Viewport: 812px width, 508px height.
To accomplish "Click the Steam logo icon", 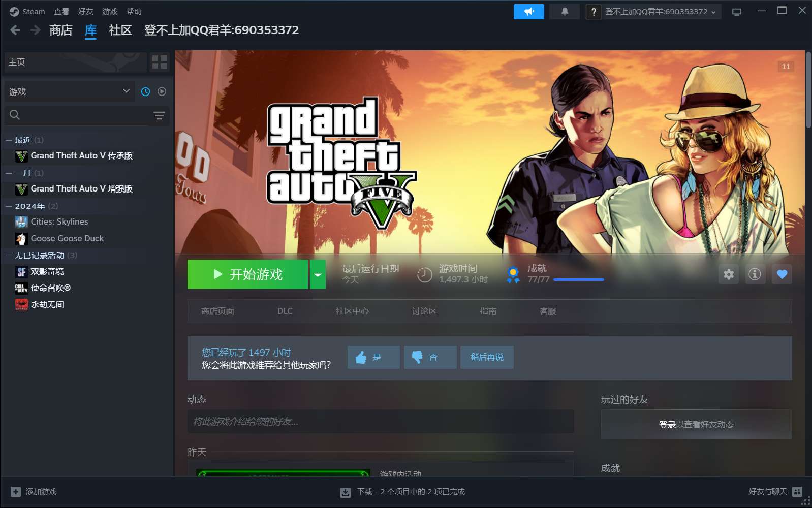I will (14, 11).
